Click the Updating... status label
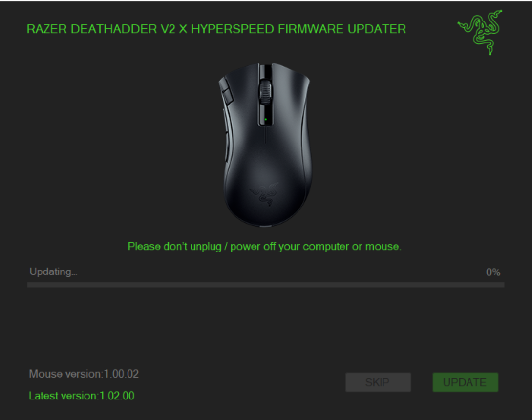532x420 pixels. click(x=53, y=272)
